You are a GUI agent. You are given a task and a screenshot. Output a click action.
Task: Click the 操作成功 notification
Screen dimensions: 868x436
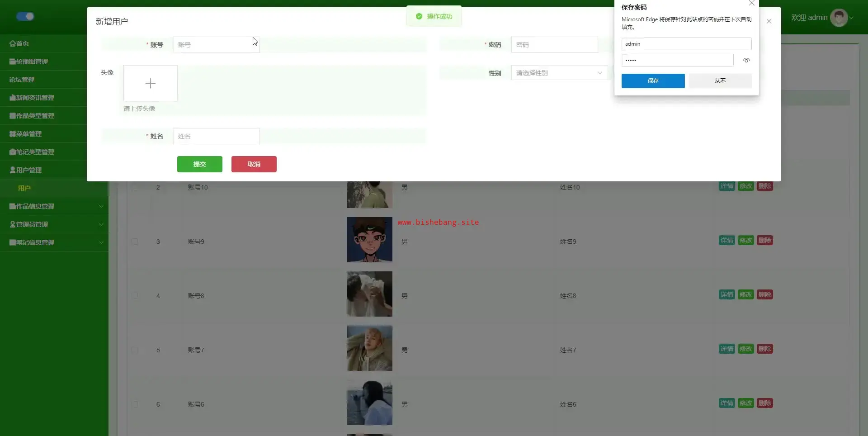coord(434,16)
